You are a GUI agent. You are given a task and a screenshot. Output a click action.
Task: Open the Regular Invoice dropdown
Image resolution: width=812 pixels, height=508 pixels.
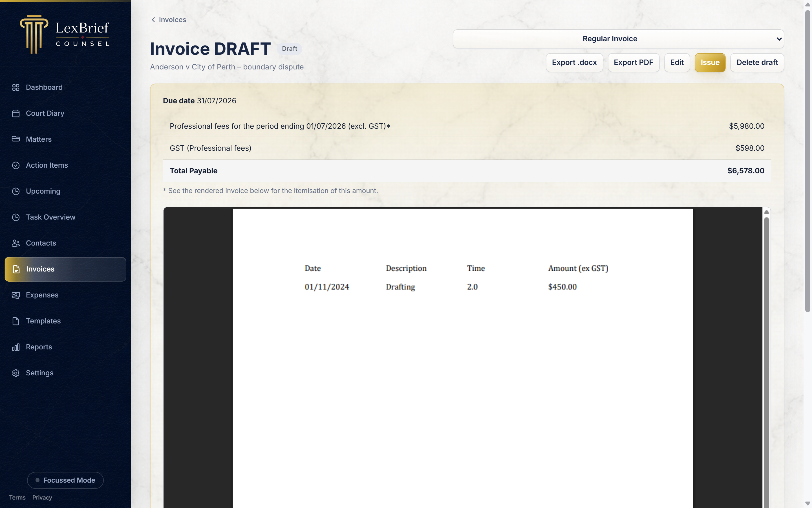[618, 39]
